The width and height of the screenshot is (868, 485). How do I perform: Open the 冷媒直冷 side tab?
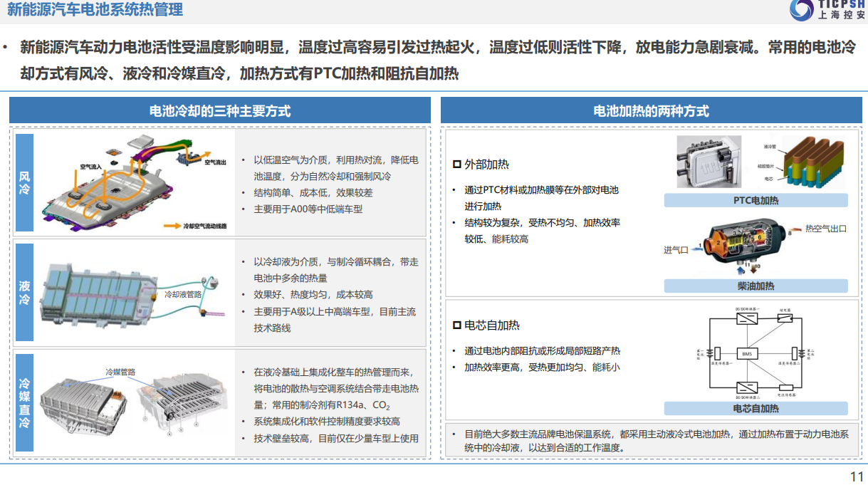pyautogui.click(x=25, y=402)
